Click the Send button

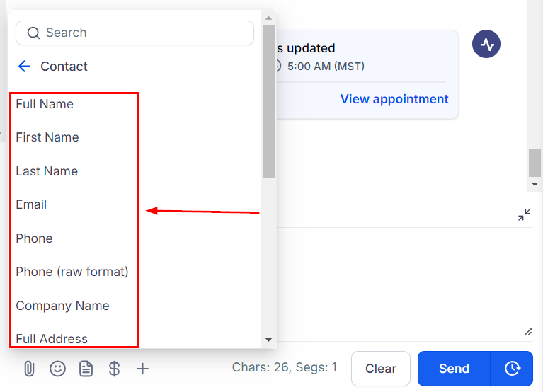454,369
